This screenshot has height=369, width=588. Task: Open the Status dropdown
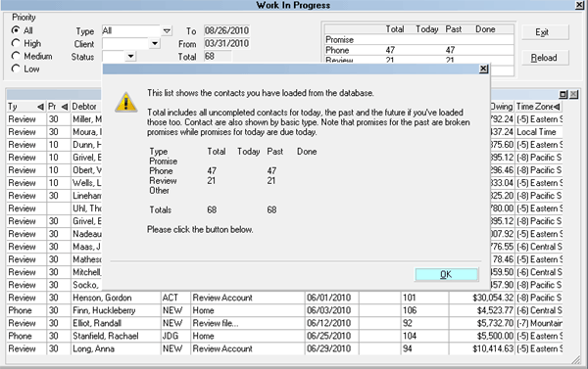point(130,56)
